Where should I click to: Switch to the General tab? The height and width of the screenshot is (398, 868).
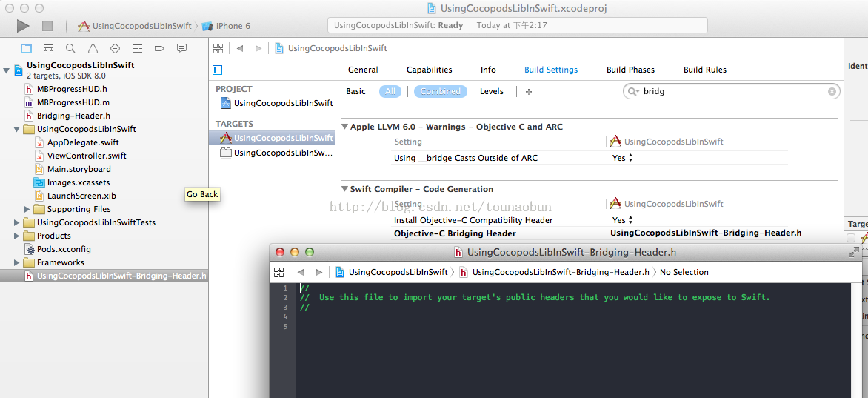click(363, 70)
